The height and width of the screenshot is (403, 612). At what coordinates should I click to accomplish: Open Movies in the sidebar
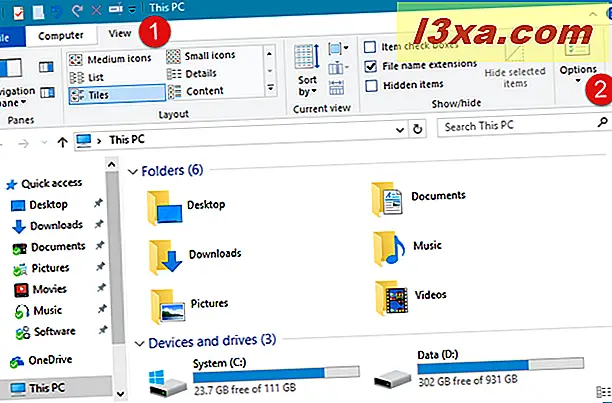(x=40, y=289)
